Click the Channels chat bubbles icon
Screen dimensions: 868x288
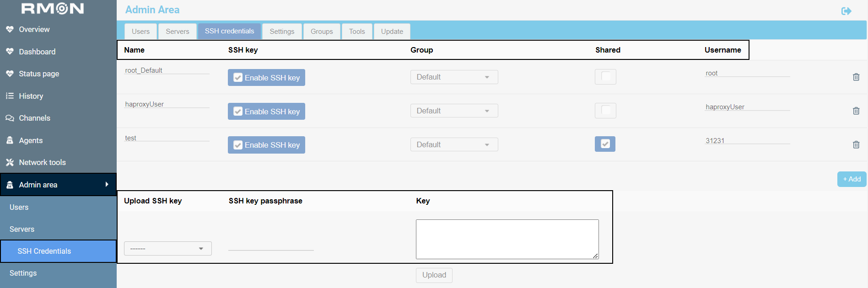(10, 118)
